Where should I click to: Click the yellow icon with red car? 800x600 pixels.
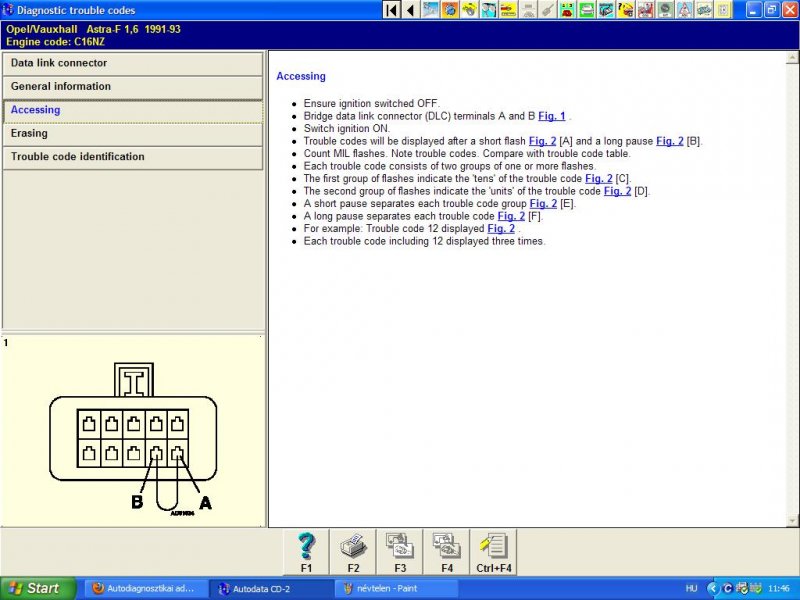509,10
